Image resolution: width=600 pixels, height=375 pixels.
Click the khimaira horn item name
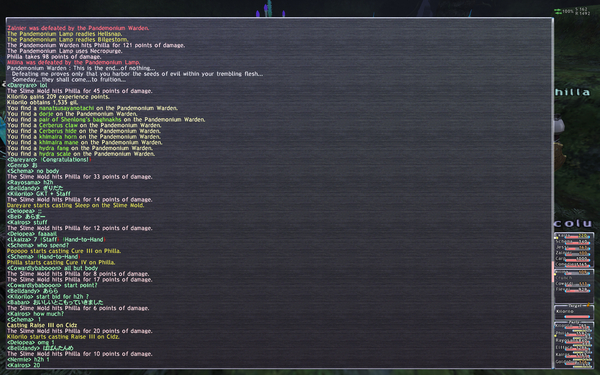coord(58,137)
